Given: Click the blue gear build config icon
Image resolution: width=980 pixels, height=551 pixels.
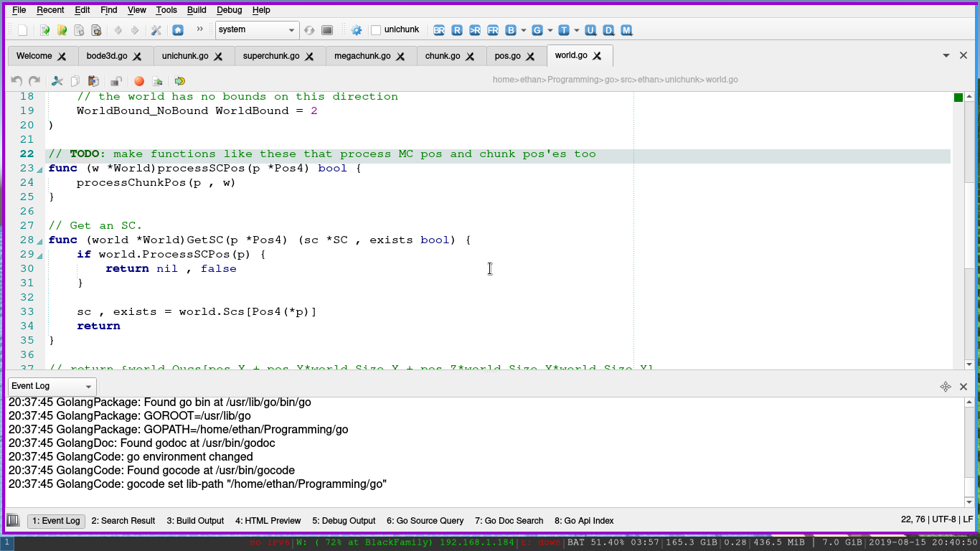Looking at the screenshot, I should pyautogui.click(x=356, y=30).
